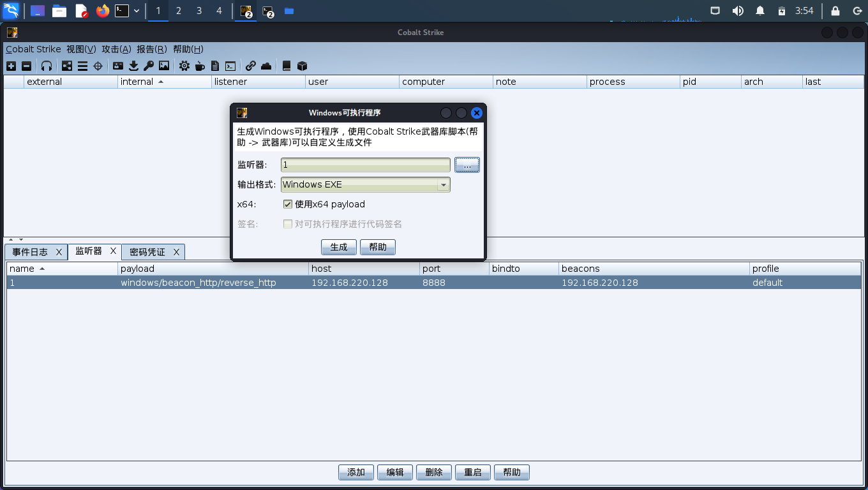Toggle the code signing 签名 checkbox
Screen dimensions: 868x490
288,224
